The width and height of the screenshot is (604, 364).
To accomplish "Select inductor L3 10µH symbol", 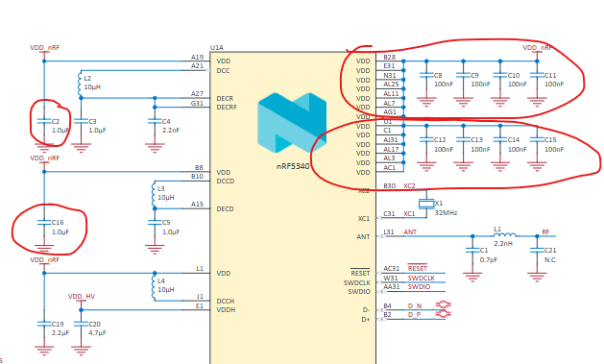I will click(154, 195).
